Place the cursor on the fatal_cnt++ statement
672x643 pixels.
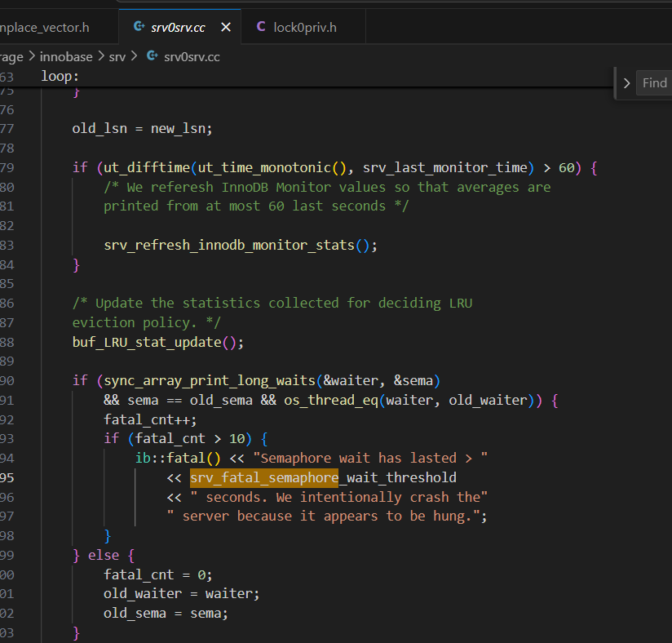pyautogui.click(x=150, y=419)
